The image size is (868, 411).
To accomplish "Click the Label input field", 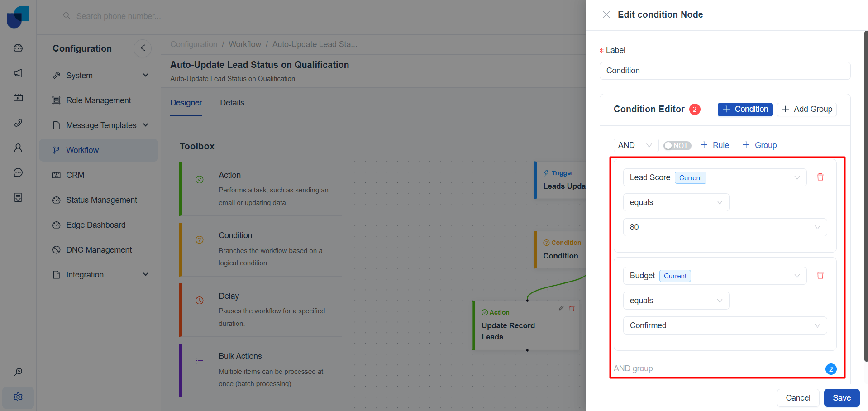I will tap(725, 71).
